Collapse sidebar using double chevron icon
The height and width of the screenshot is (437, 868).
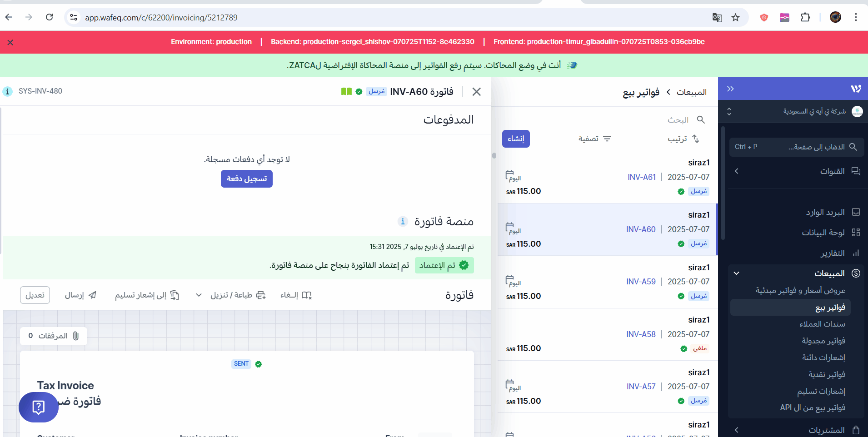click(x=730, y=89)
